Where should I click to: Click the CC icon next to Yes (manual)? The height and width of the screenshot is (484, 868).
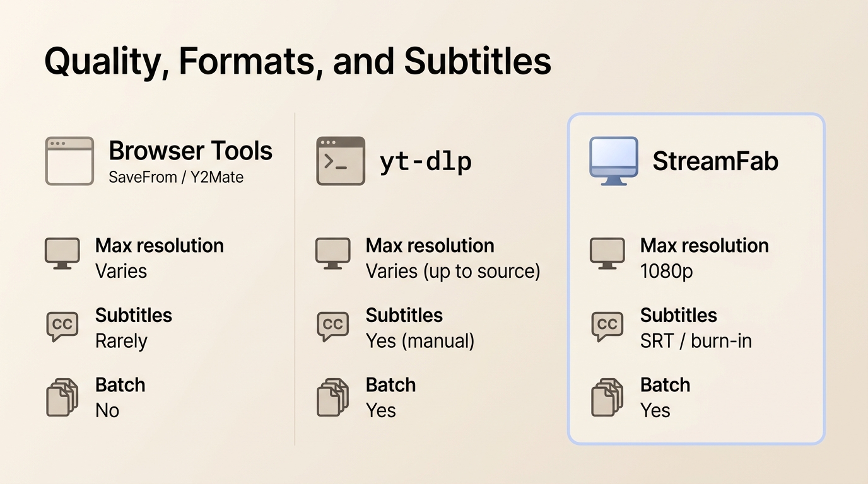tap(332, 326)
